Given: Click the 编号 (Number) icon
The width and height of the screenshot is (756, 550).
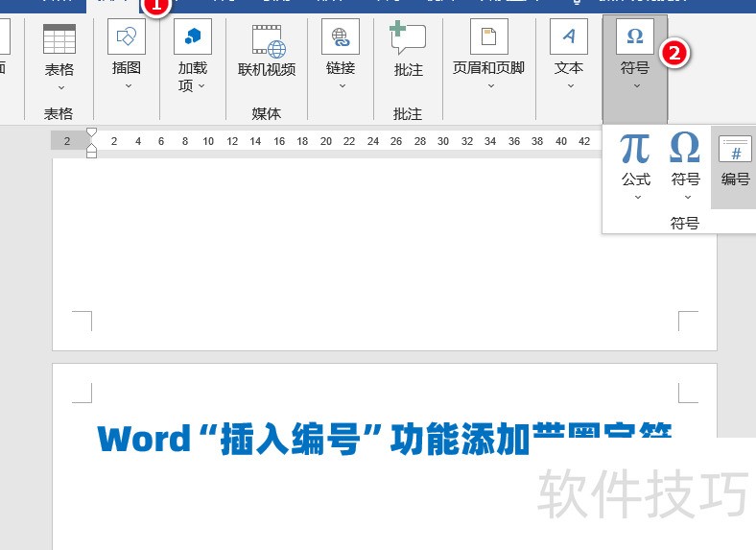Looking at the screenshot, I should 735,149.
